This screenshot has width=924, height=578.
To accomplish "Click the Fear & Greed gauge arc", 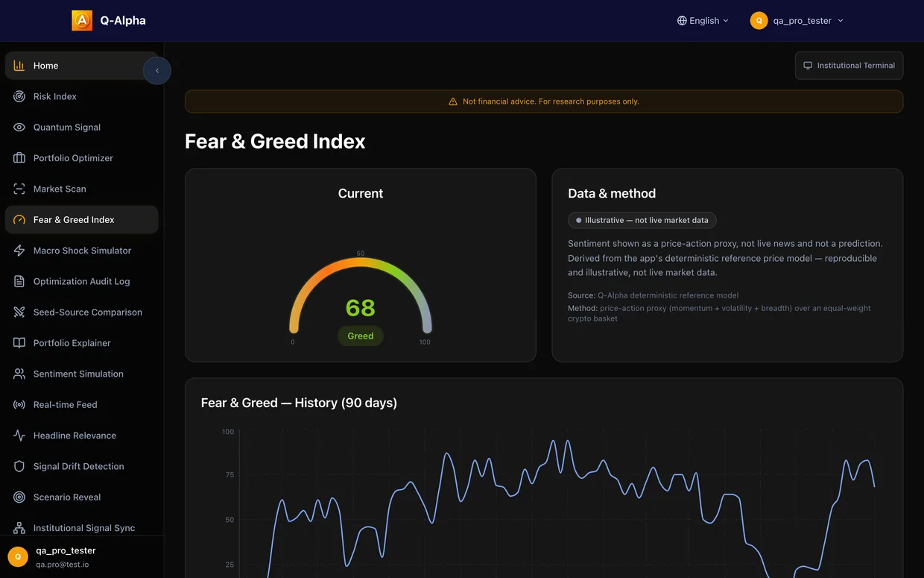I will pos(361,295).
